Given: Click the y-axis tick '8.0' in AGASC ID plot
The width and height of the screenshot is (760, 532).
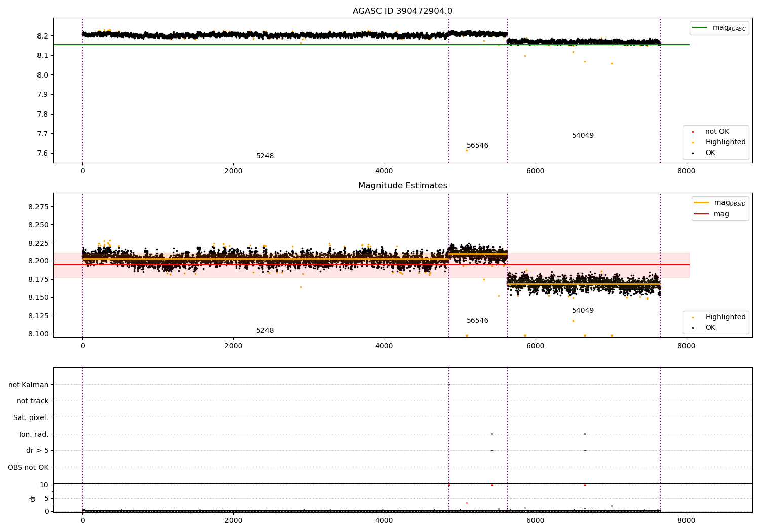Looking at the screenshot, I should (x=42, y=75).
